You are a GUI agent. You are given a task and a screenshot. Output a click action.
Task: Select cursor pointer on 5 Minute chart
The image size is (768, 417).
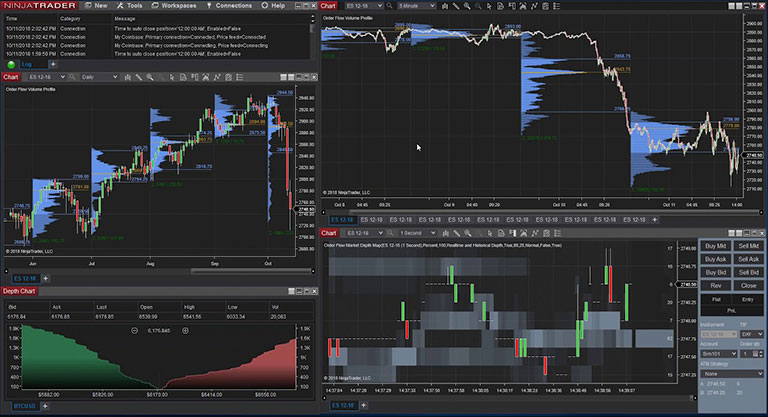tap(489, 6)
